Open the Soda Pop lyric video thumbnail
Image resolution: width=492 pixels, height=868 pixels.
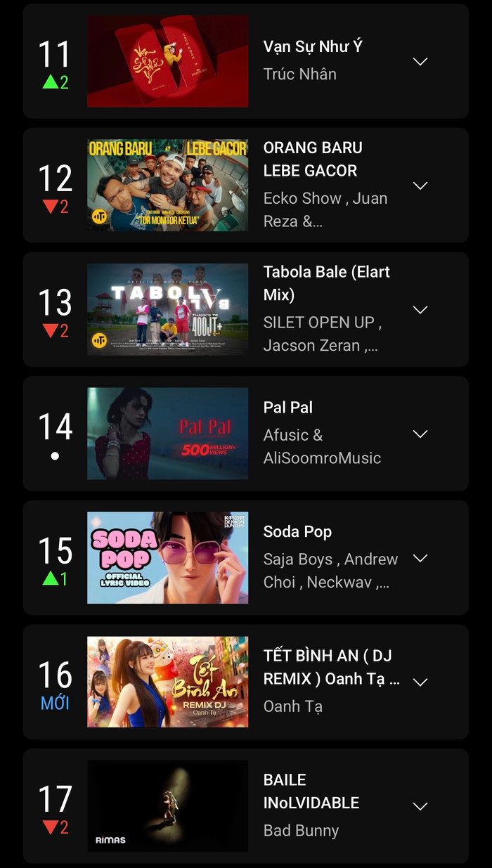pos(167,557)
